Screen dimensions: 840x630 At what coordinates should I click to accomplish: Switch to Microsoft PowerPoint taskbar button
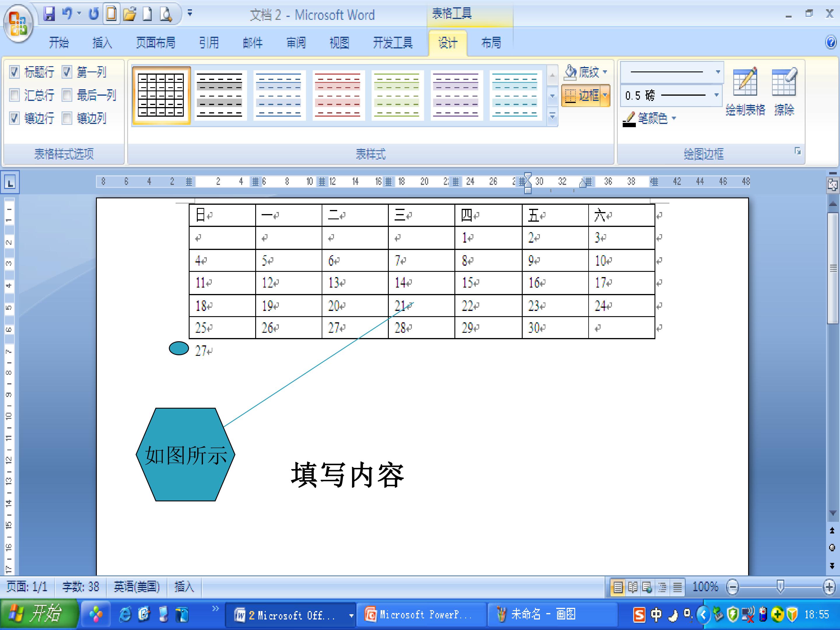(421, 615)
